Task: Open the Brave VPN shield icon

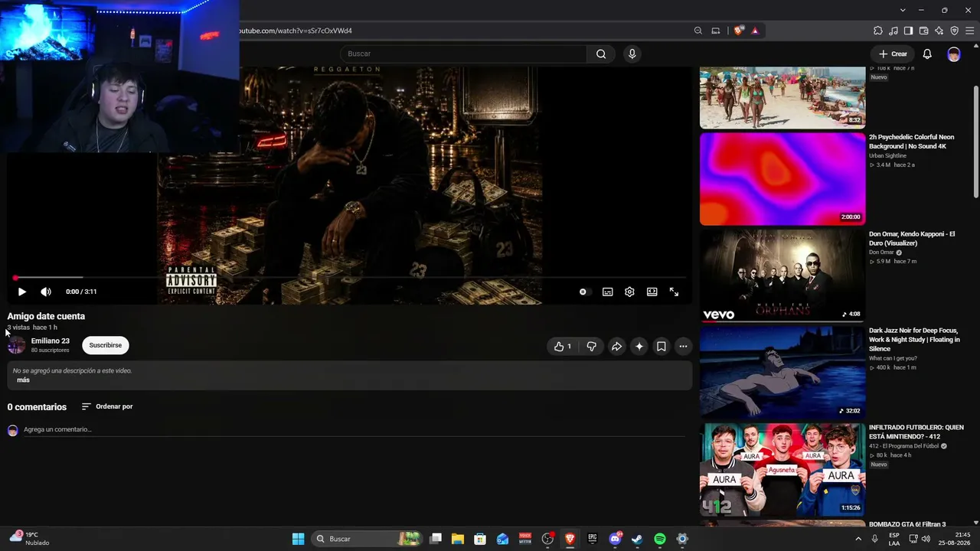Action: click(x=955, y=31)
